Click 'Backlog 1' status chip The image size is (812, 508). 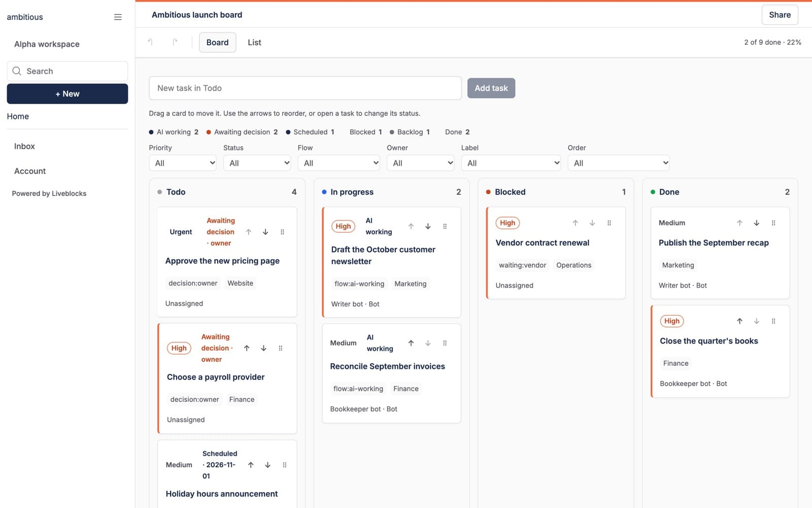click(410, 132)
